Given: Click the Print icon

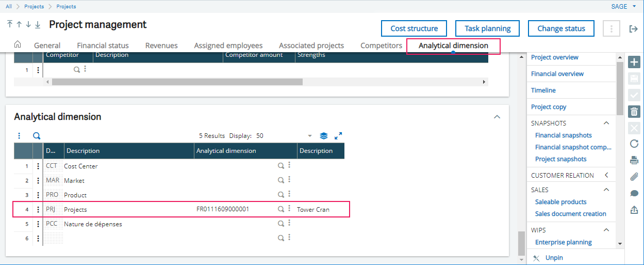Looking at the screenshot, I should click(x=634, y=160).
